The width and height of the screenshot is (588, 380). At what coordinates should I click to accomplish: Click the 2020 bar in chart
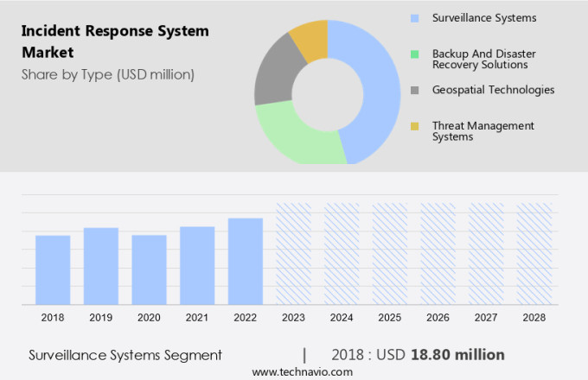click(x=149, y=269)
